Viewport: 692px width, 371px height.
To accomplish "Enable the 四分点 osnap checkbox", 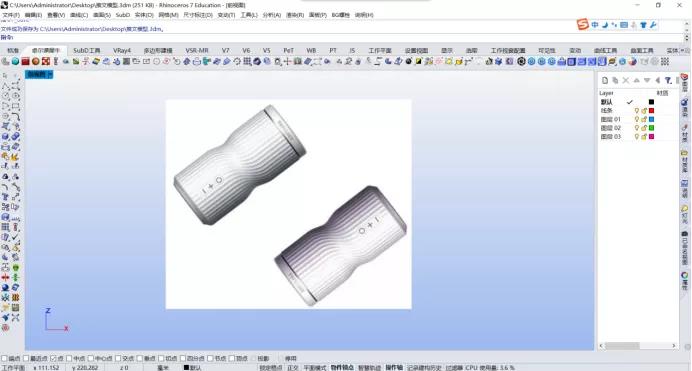I will coord(183,359).
